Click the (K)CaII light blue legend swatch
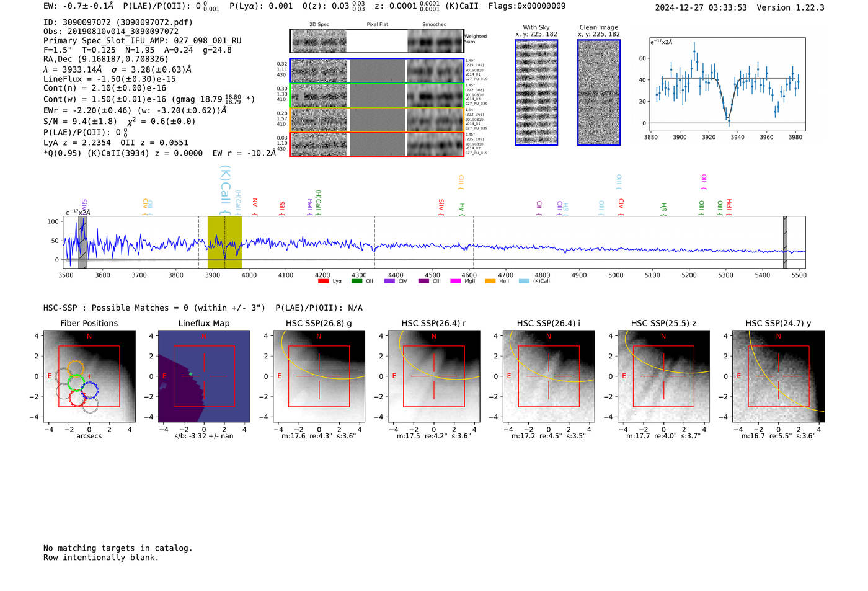The height and width of the screenshot is (591, 868). (524, 281)
